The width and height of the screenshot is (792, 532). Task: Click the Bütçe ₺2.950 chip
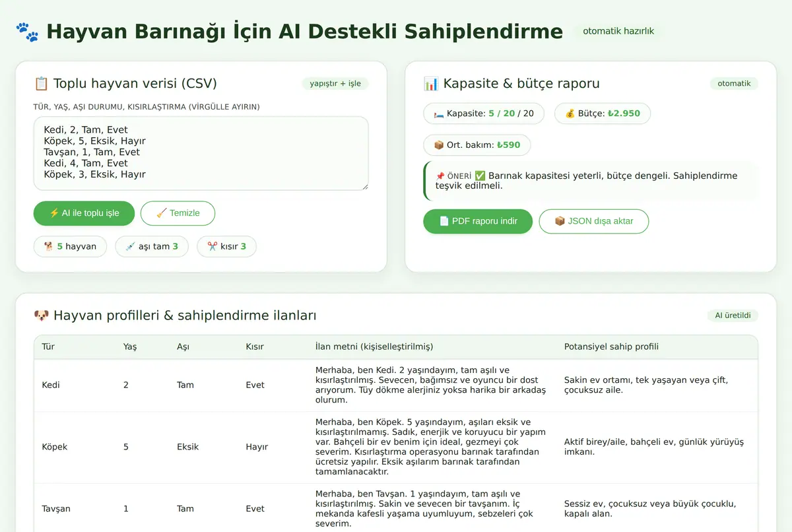tap(603, 114)
